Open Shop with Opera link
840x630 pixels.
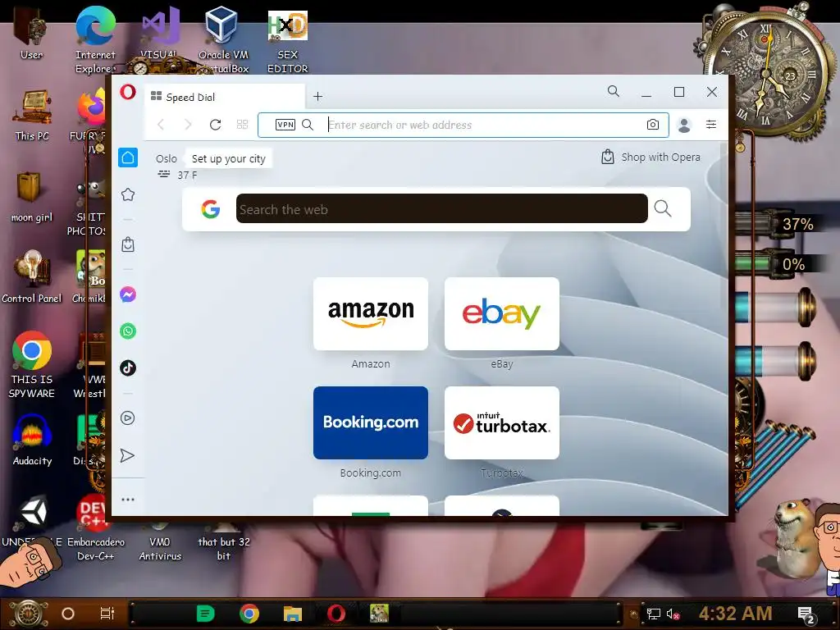(651, 157)
